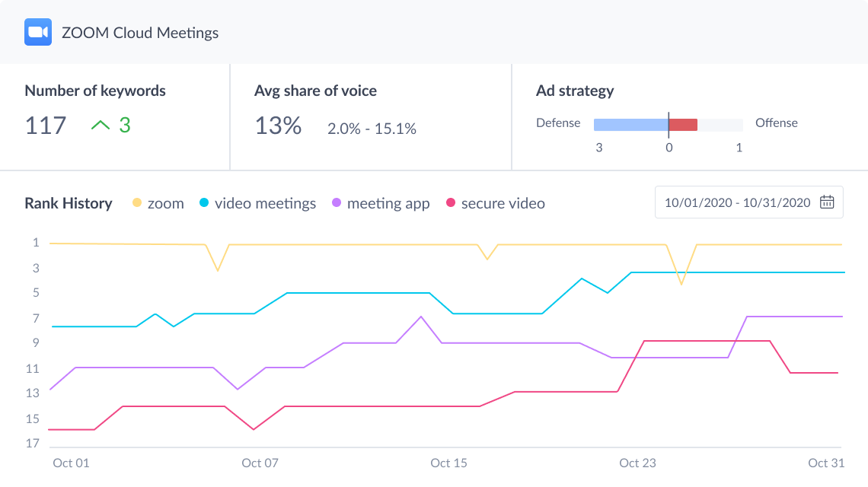
Task: Click the Number of keywords heading
Action: (95, 91)
